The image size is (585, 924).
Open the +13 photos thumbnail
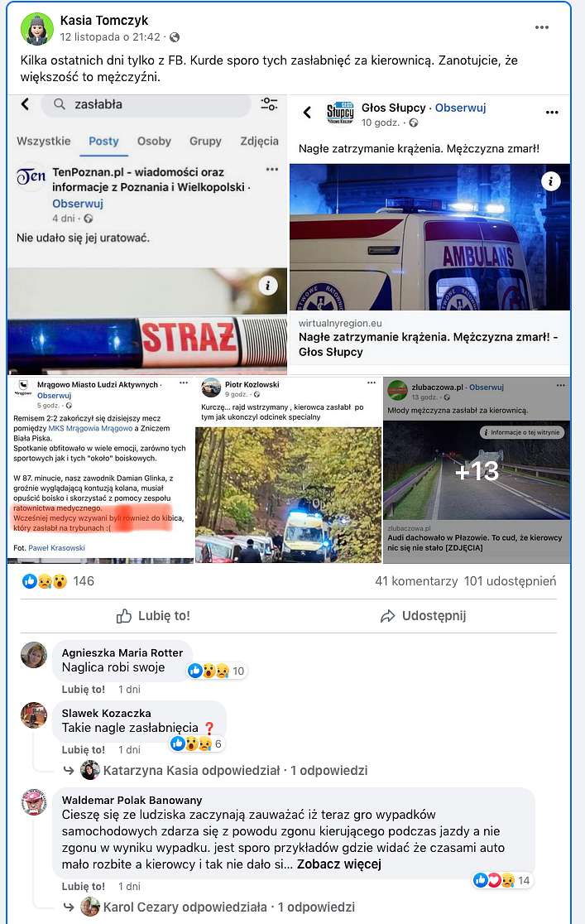tap(477, 470)
